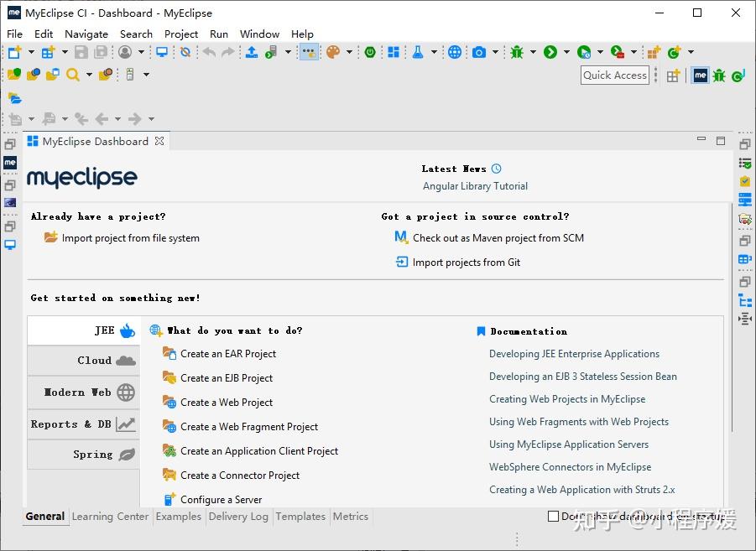The width and height of the screenshot is (756, 551).
Task: Switch to the Learning Center tab
Action: 111,517
